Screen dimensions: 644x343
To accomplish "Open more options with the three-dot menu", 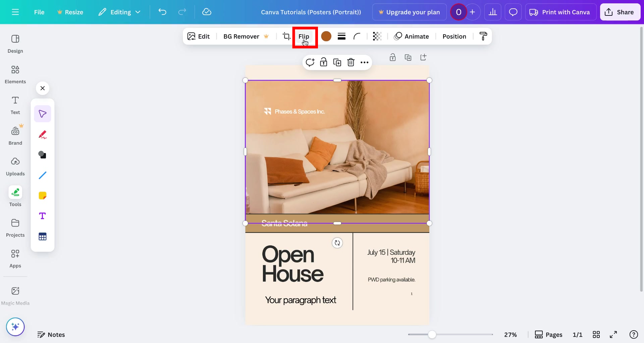I will [365, 62].
